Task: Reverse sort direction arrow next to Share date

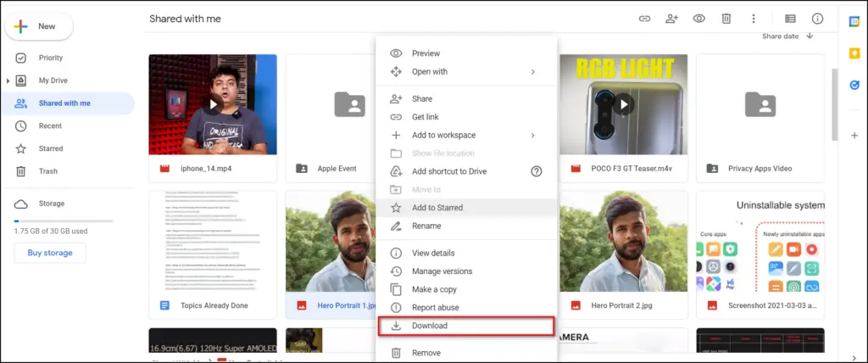Action: 810,36
